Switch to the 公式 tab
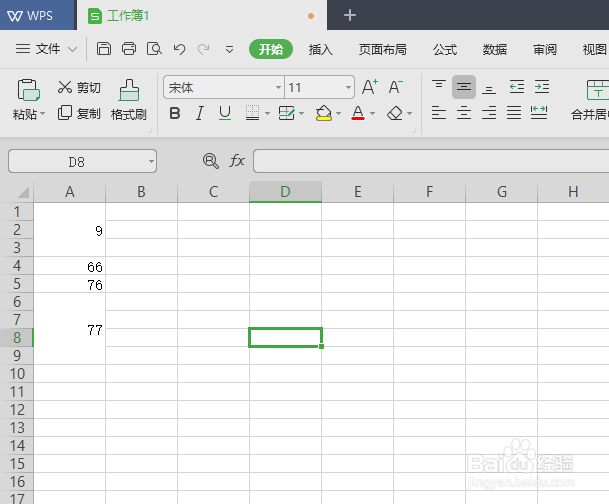Viewport: 609px width, 504px height. 445,49
